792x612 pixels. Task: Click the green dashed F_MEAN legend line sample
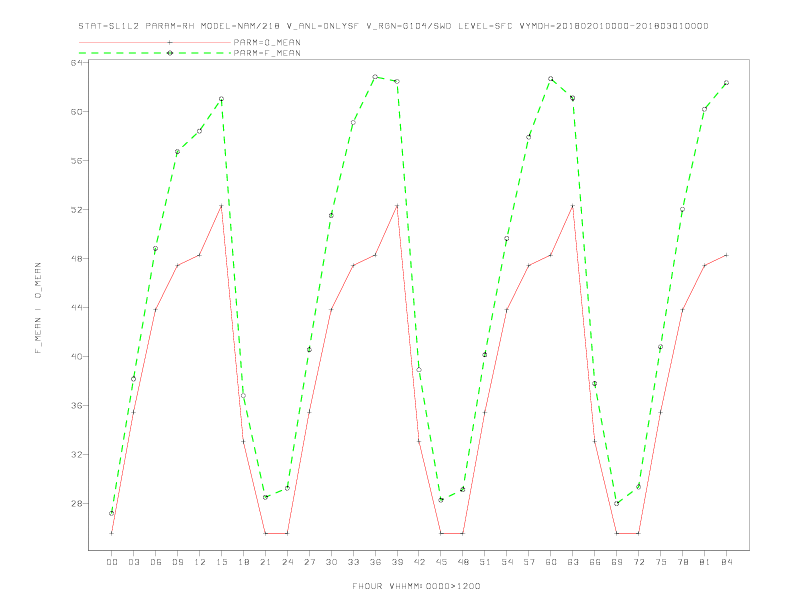[155, 53]
